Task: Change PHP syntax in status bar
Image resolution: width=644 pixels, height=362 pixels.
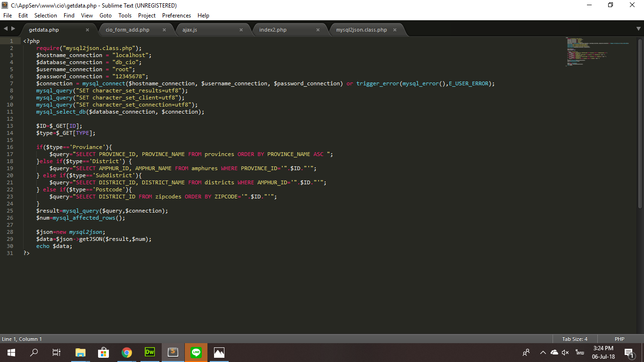Action: [x=619, y=339]
